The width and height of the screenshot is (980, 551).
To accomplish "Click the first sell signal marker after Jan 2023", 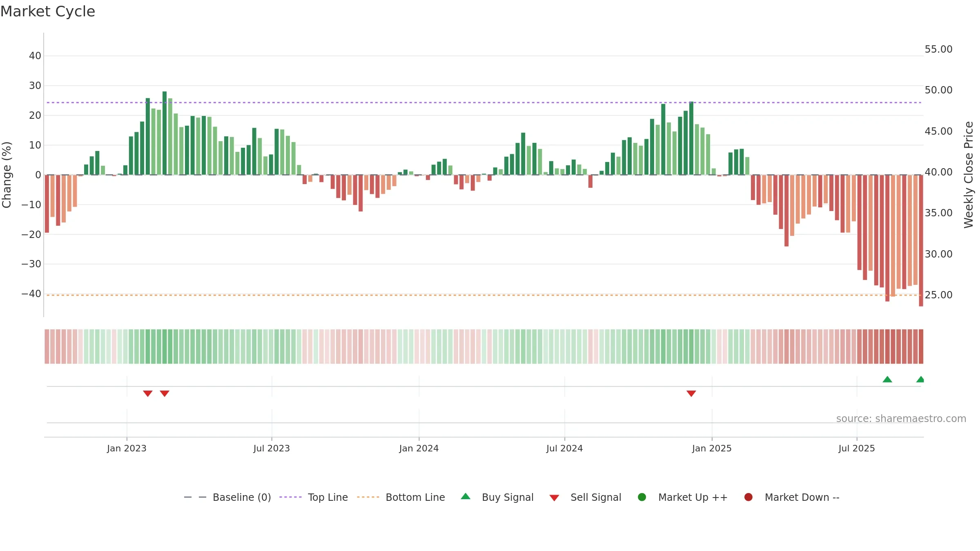I will click(148, 393).
